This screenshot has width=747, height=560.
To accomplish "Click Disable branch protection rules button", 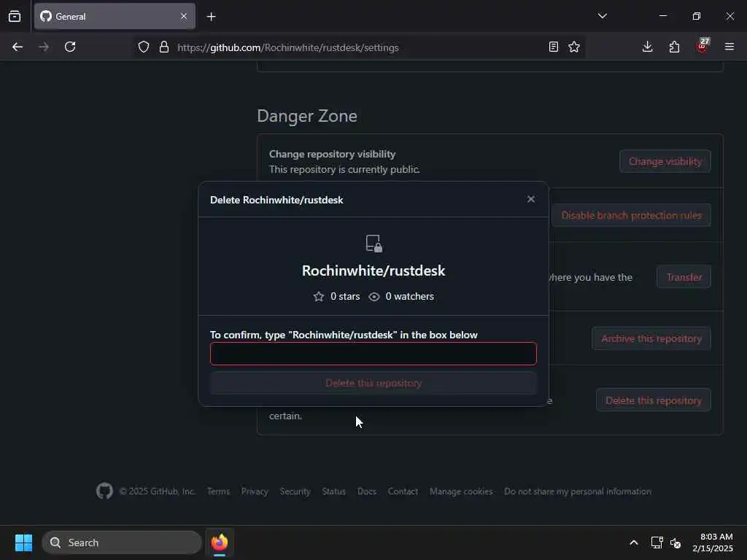I will coord(631,215).
